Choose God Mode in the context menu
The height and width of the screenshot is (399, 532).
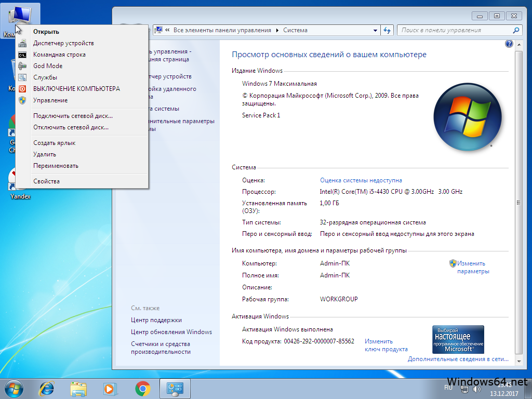(82, 66)
